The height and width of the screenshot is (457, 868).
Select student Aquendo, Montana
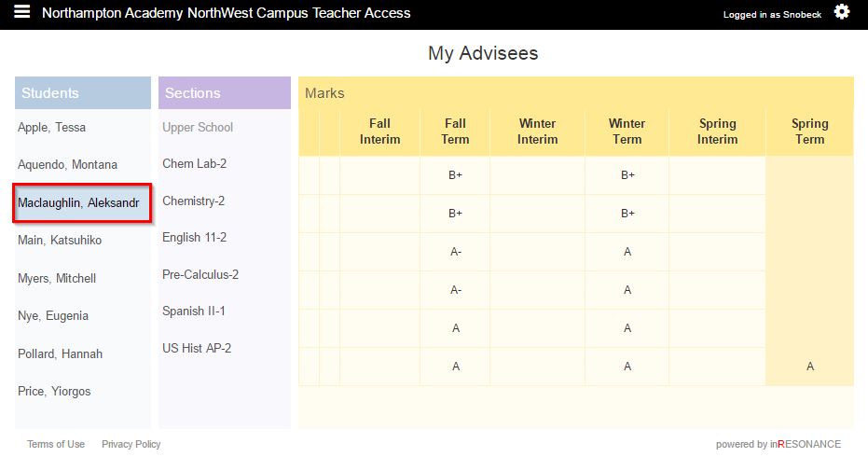[x=68, y=165]
